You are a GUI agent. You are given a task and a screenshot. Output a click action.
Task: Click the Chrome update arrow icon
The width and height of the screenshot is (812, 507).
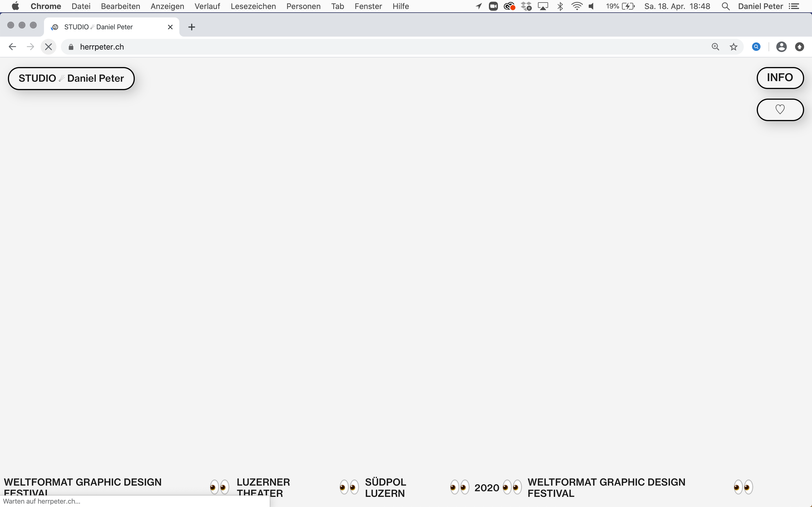799,47
